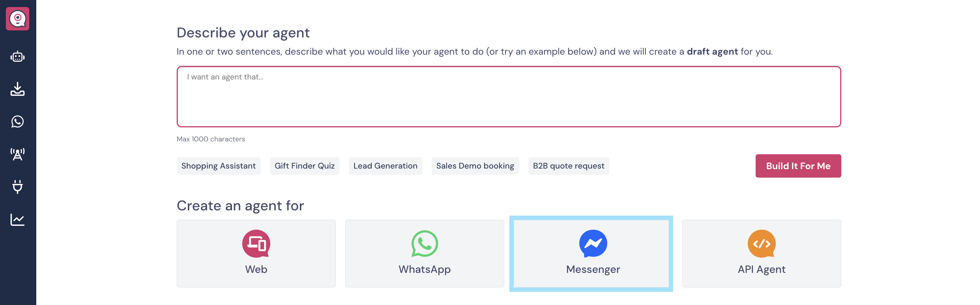Image resolution: width=980 pixels, height=305 pixels.
Task: Select the Shopping Assistant example
Action: [x=218, y=166]
